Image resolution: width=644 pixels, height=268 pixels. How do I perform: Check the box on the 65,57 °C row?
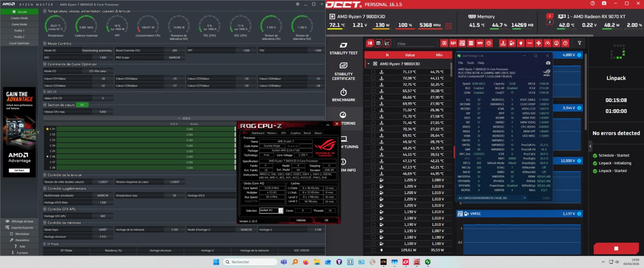click(x=373, y=91)
